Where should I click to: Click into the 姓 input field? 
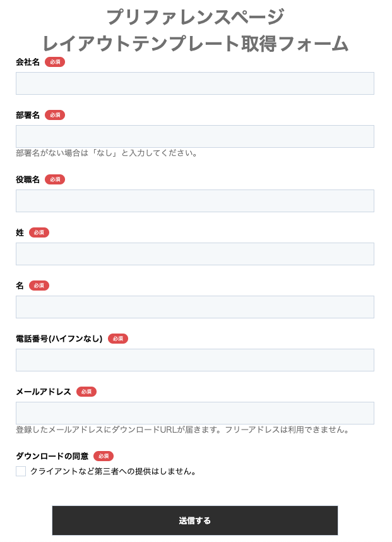coord(194,254)
